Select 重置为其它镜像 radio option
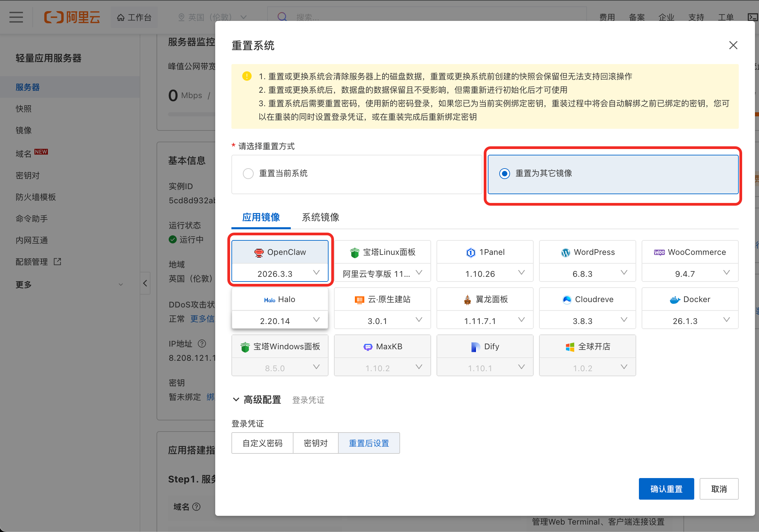This screenshot has height=532, width=759. 505,174
